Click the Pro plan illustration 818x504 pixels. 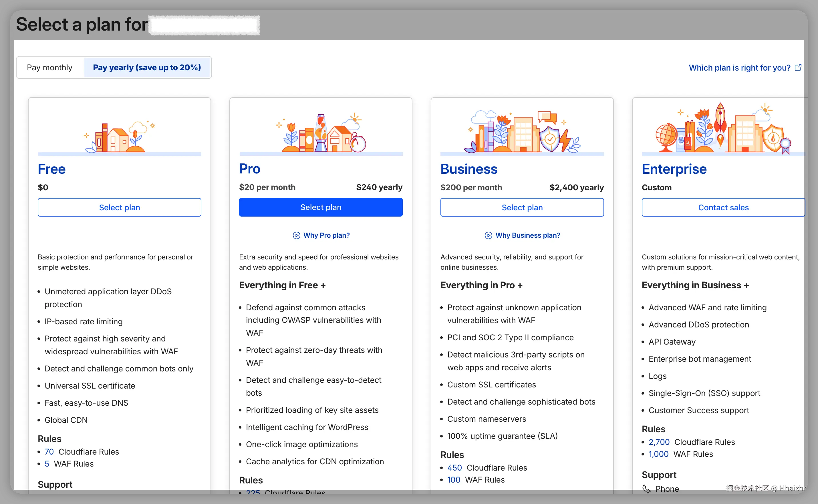click(321, 133)
